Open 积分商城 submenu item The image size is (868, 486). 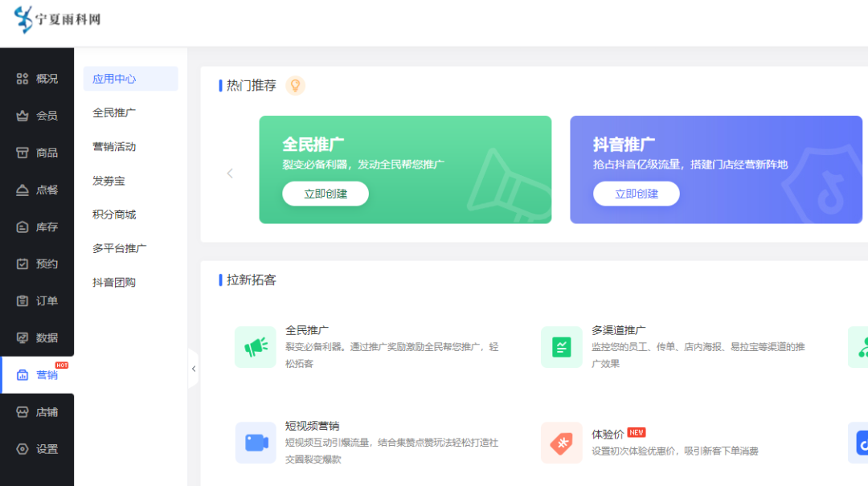click(x=114, y=214)
